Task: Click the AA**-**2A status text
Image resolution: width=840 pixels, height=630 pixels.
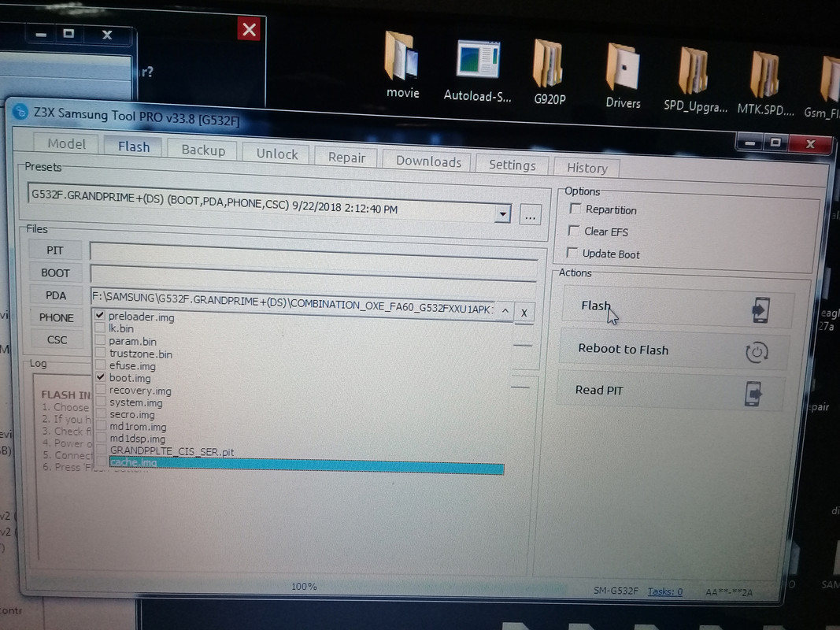Action: point(729,592)
